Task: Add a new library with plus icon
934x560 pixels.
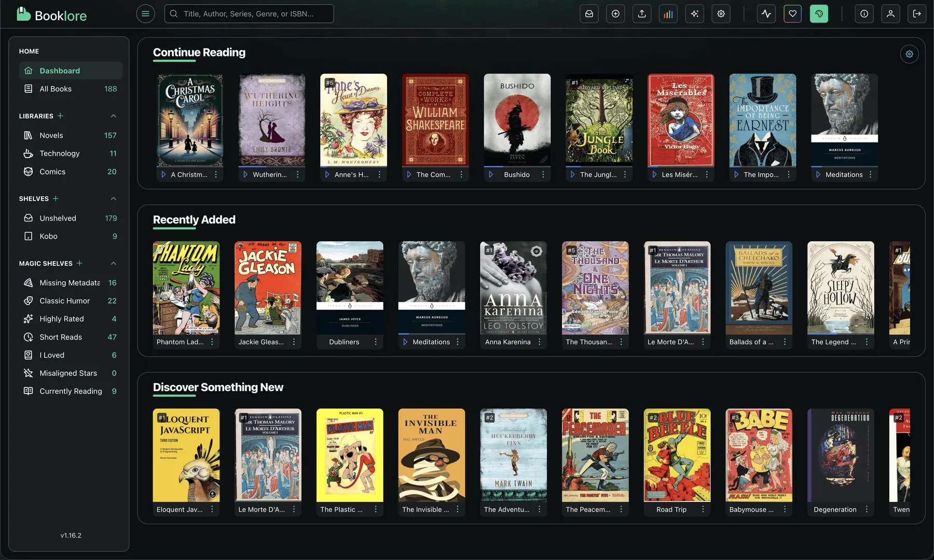Action: [60, 116]
